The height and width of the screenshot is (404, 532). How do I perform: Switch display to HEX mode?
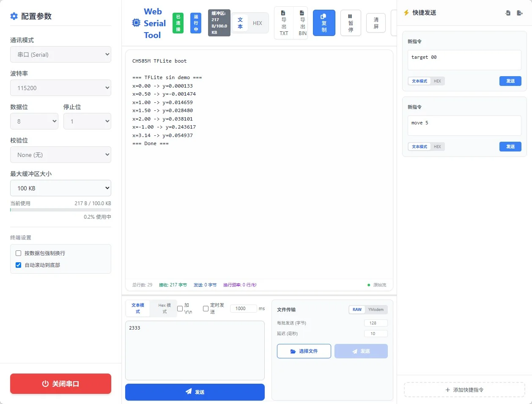coord(258,23)
